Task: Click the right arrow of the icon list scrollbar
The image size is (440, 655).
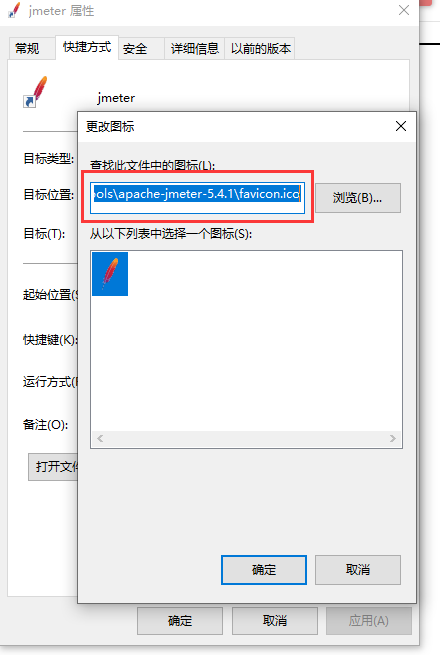Action: (393, 438)
